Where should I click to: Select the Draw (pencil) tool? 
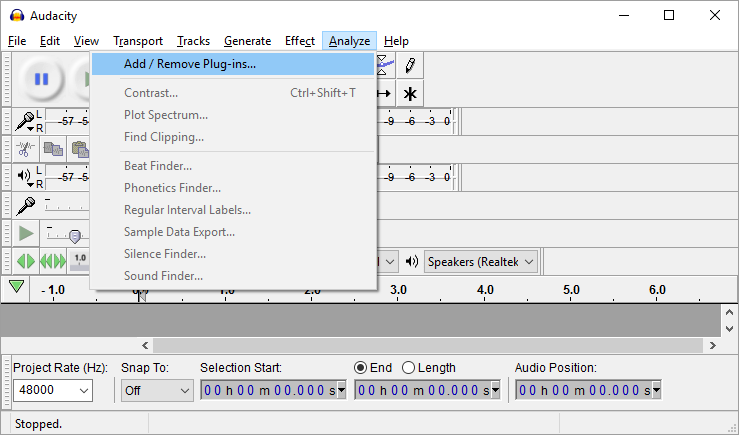(410, 65)
